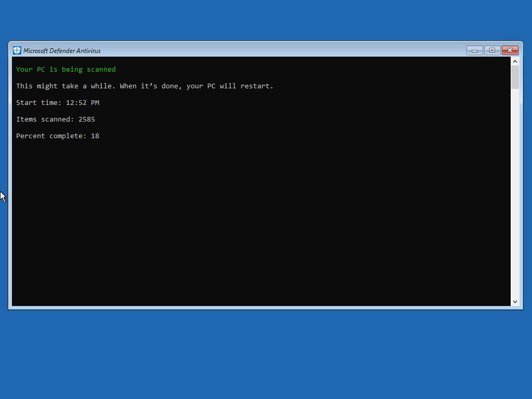This screenshot has width=532, height=399.
Task: Click the 'Your PC is being scanned' heading
Action: click(66, 69)
